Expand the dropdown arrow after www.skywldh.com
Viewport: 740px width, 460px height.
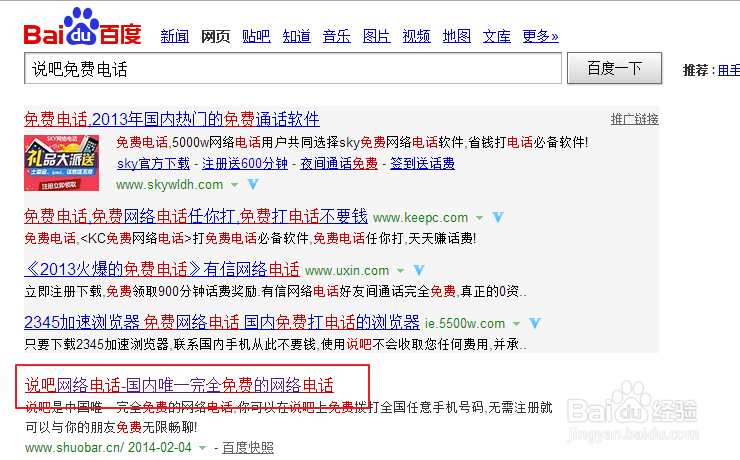(235, 185)
